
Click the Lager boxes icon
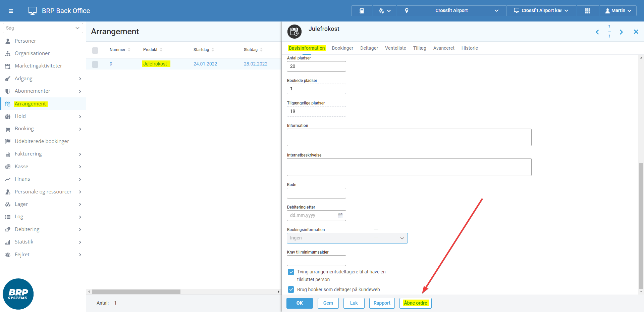tap(8, 204)
